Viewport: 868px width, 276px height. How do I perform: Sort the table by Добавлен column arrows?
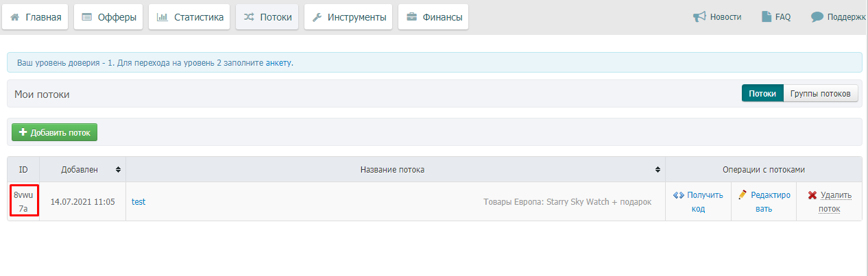tap(118, 169)
